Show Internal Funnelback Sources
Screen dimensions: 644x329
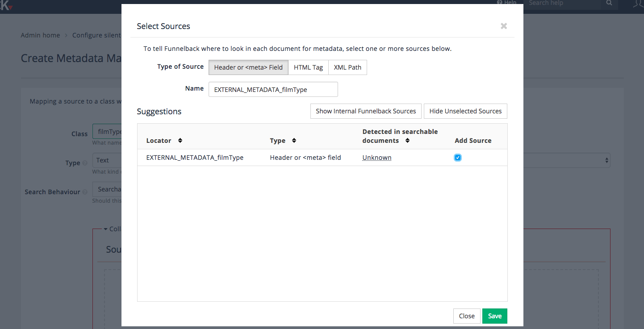pyautogui.click(x=366, y=111)
